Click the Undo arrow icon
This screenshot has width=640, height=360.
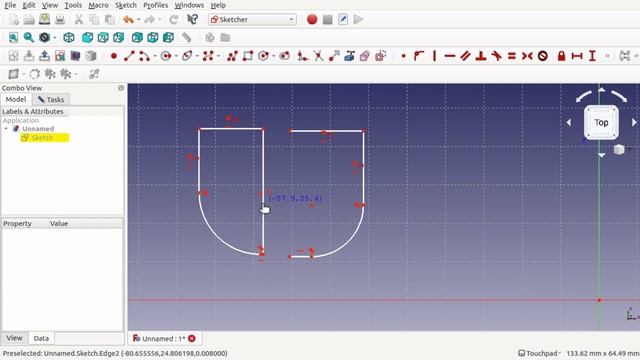(128, 19)
